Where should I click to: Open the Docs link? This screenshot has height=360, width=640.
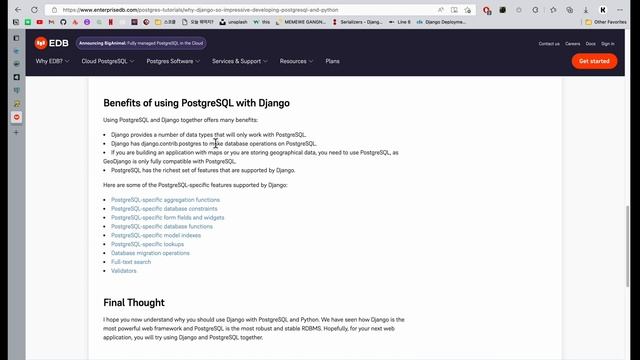click(x=591, y=44)
